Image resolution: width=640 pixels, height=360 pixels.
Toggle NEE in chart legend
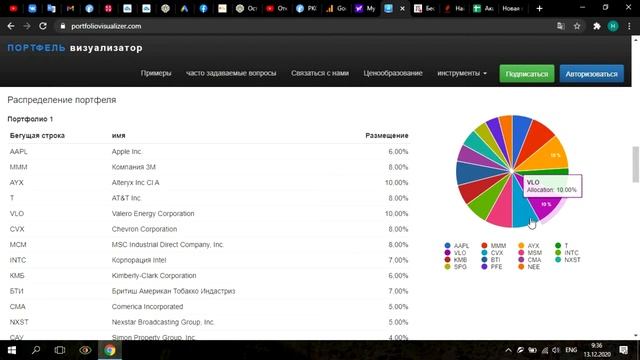coord(529,267)
